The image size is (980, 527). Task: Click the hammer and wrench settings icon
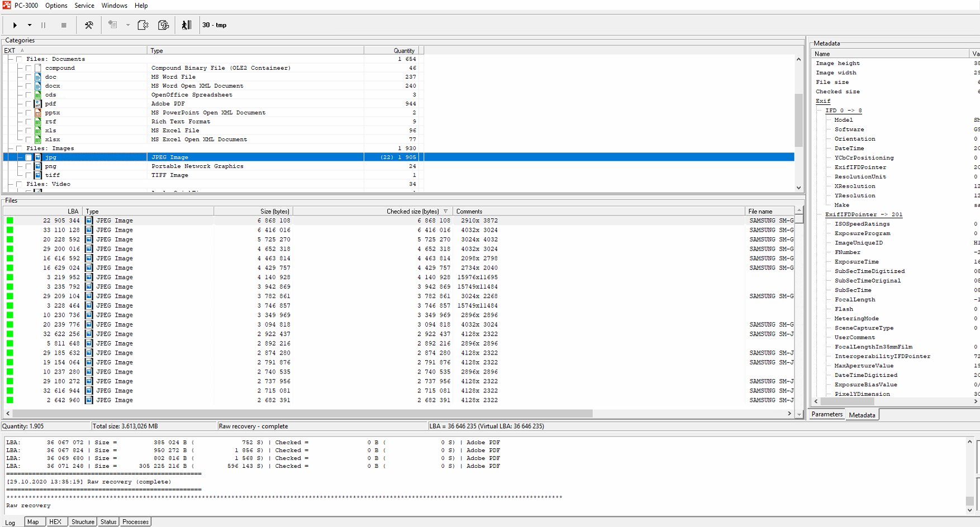[89, 25]
